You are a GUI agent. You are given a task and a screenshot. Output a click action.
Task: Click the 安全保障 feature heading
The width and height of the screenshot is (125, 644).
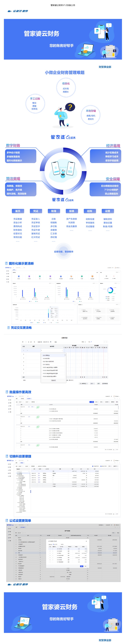[113, 179]
